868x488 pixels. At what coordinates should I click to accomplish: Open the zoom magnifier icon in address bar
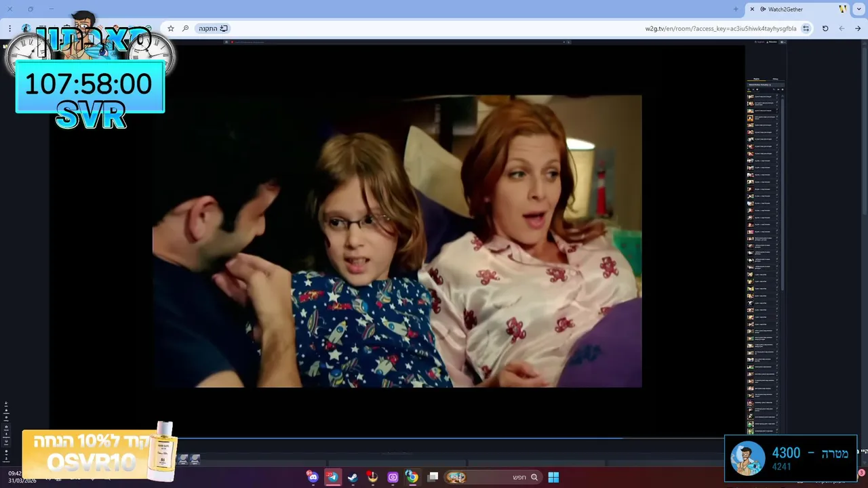185,28
